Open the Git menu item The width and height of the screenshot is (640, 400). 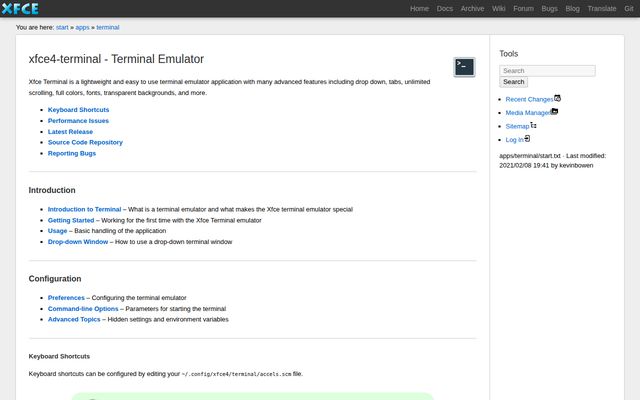click(629, 9)
